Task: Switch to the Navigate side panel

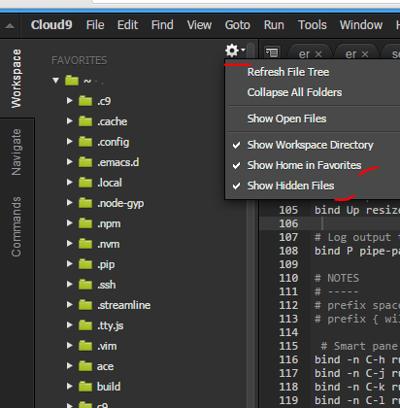Action: coord(16,152)
